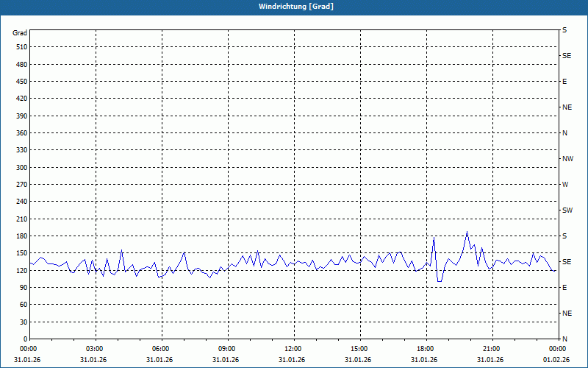Screen dimensions: 588x368
Task: Click the 15:00 time axis label
Action: click(361, 349)
